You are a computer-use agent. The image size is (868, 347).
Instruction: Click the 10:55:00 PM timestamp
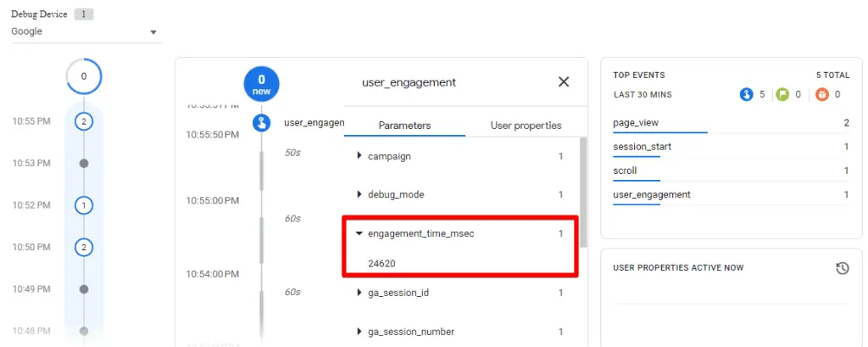click(213, 200)
